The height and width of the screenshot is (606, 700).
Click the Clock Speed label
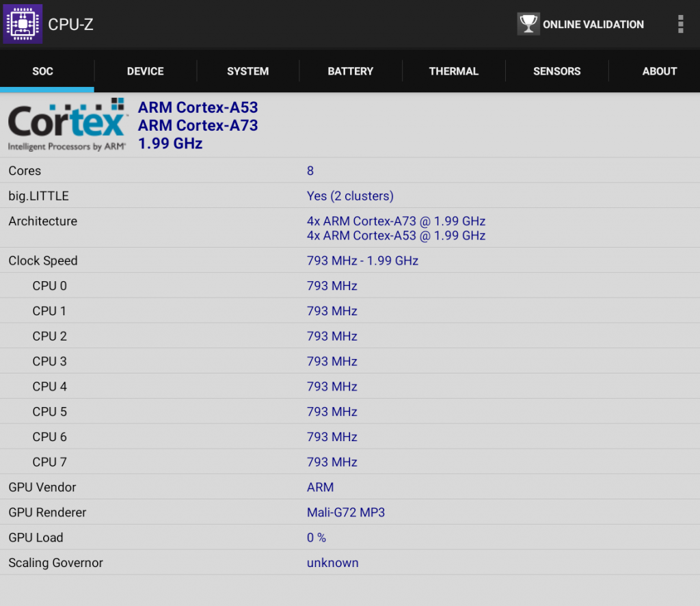[43, 261]
